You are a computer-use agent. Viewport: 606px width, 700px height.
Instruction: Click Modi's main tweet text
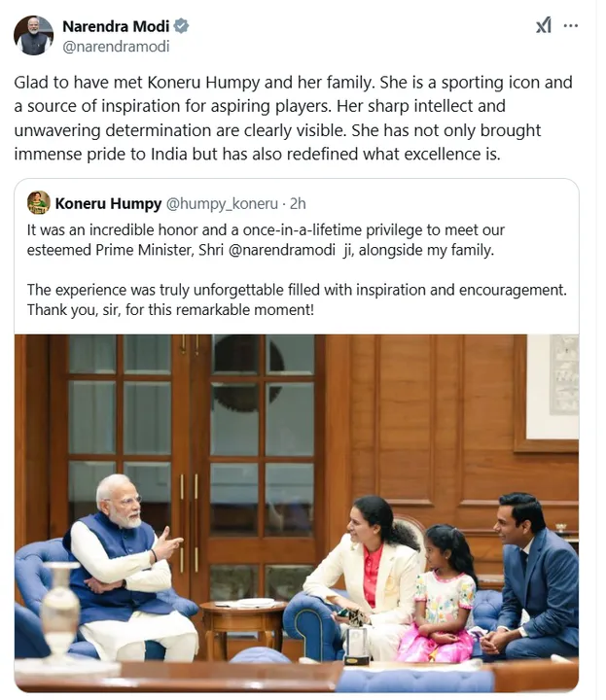point(292,119)
